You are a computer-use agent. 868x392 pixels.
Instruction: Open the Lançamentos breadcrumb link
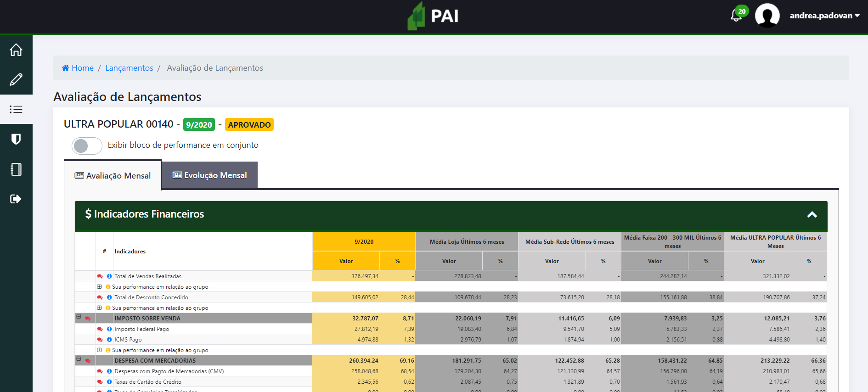[129, 68]
